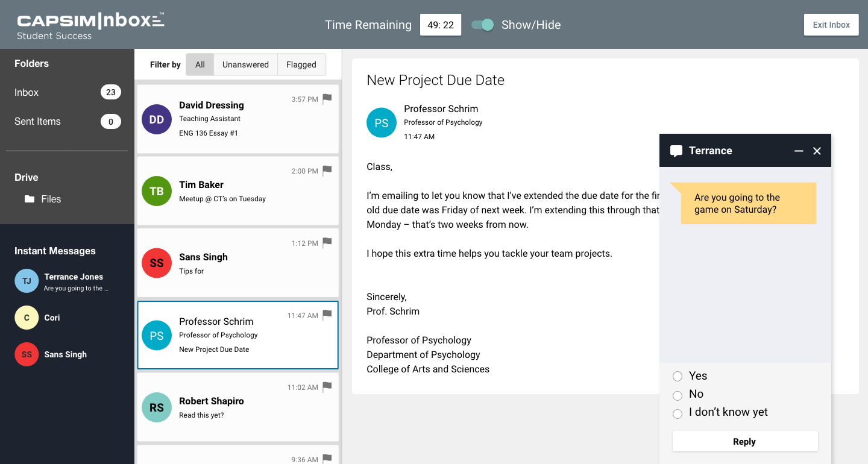
Task: Filter emails by Flagged
Action: (x=301, y=64)
